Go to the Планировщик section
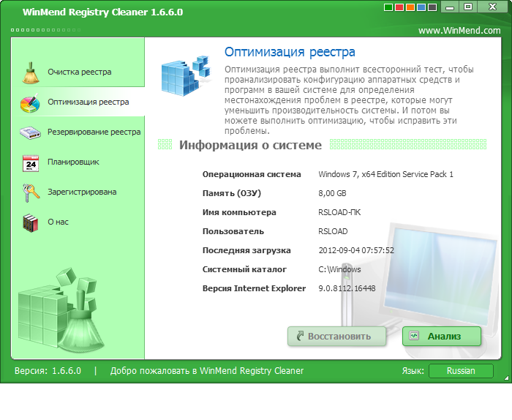The width and height of the screenshot is (512, 420). point(78,162)
